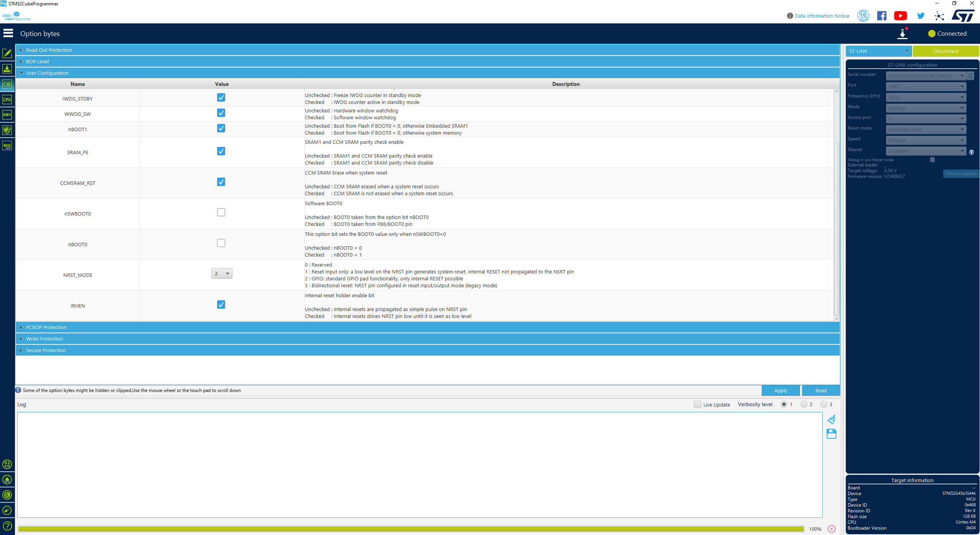The width and height of the screenshot is (980, 535).
Task: Click the Disconnect button
Action: point(945,51)
